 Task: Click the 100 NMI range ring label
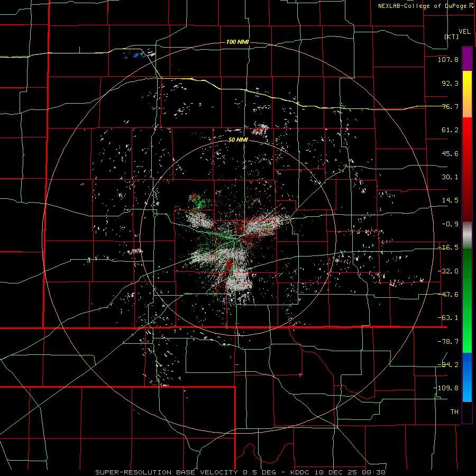point(237,42)
